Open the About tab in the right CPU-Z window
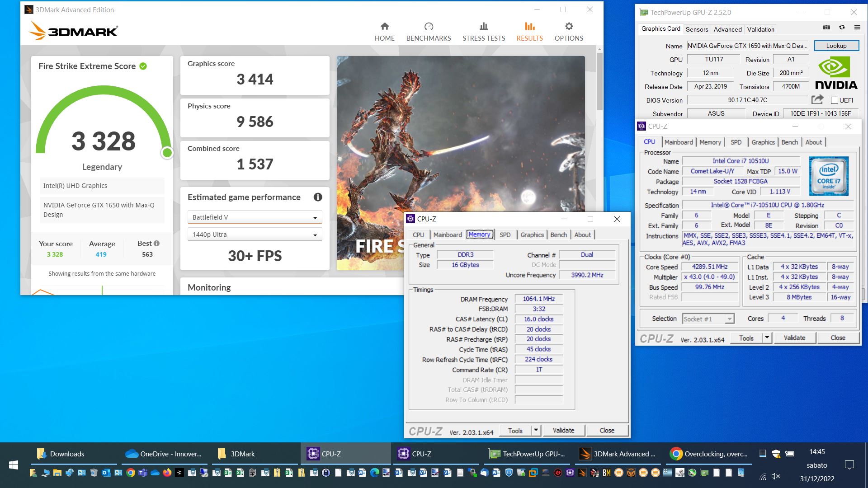The image size is (868, 488). (x=813, y=142)
